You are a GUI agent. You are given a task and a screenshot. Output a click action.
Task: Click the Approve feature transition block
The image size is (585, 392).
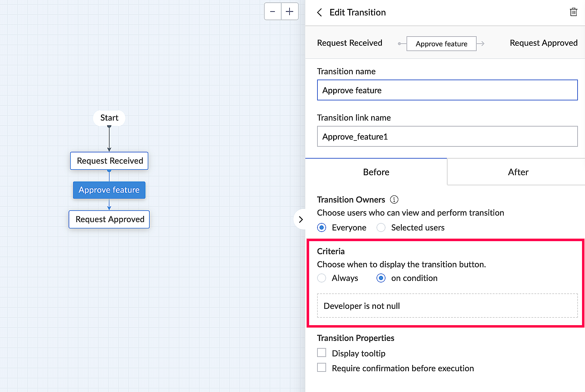[x=109, y=190]
